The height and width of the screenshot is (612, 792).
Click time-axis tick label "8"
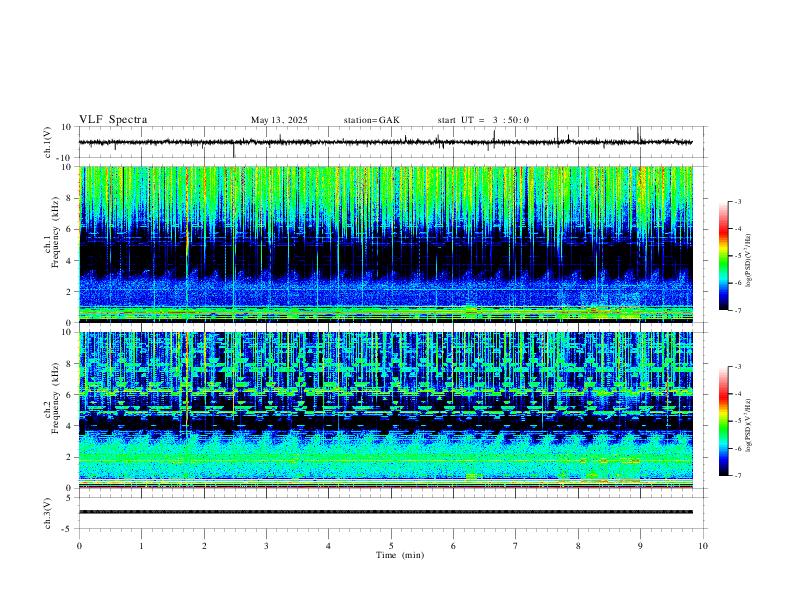[x=578, y=546]
